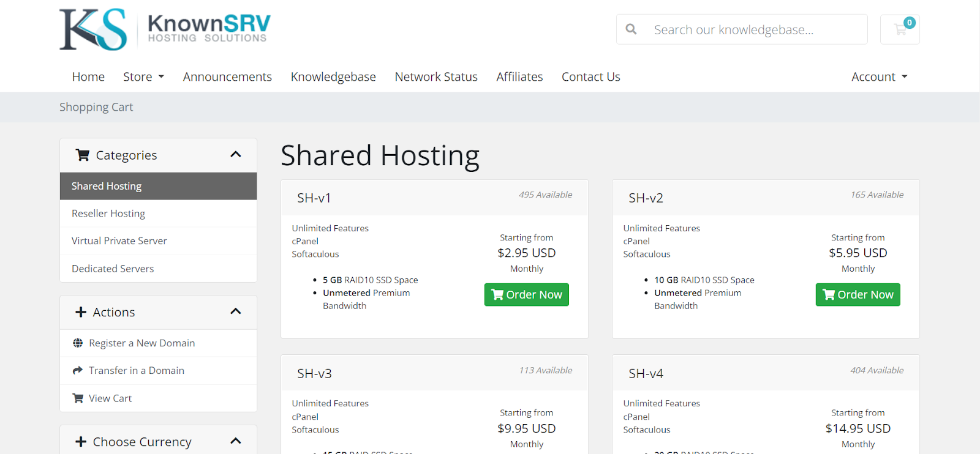Viewport: 980px width, 454px height.
Task: Click the arrow icon for Transfer in a Domain
Action: coord(78,370)
